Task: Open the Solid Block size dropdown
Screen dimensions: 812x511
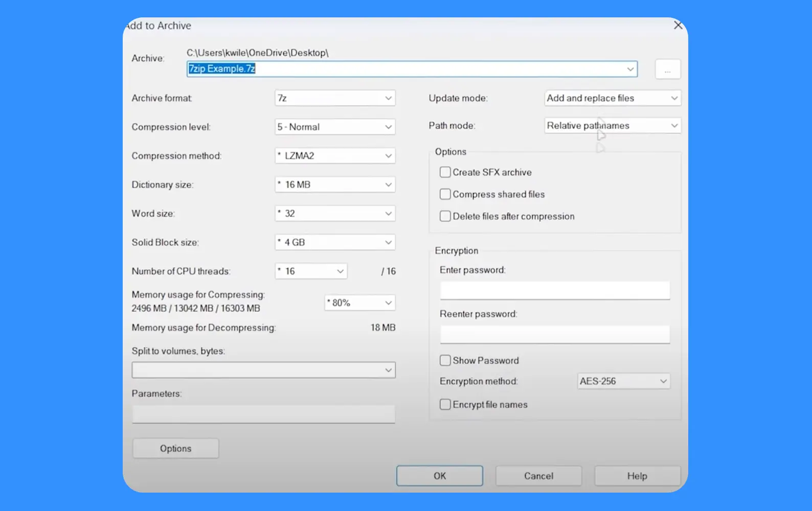Action: 335,242
